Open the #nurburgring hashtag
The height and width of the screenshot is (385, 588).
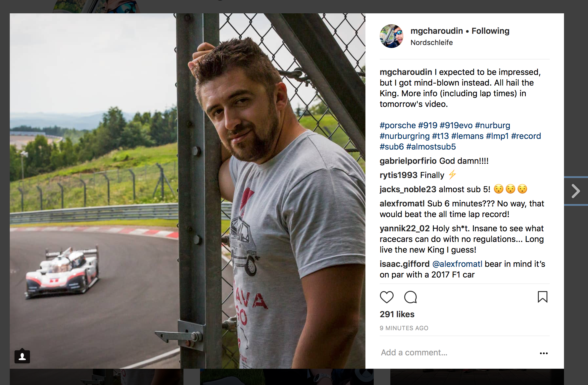coord(405,136)
